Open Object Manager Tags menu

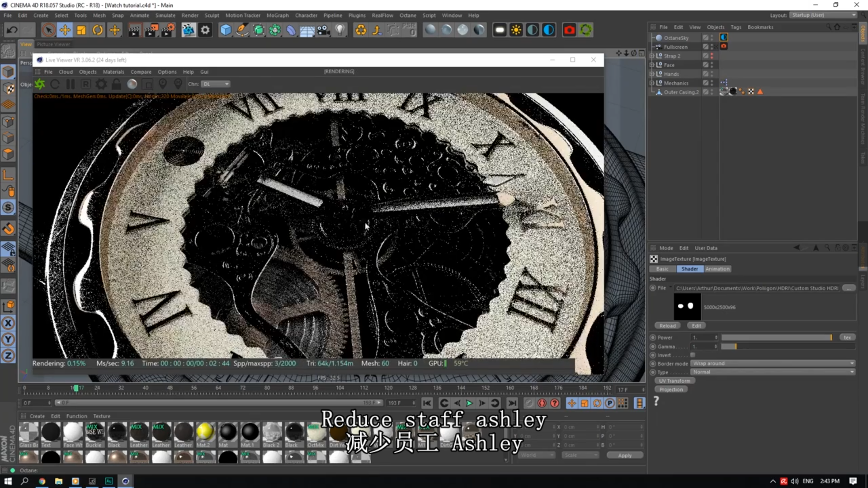coord(736,27)
